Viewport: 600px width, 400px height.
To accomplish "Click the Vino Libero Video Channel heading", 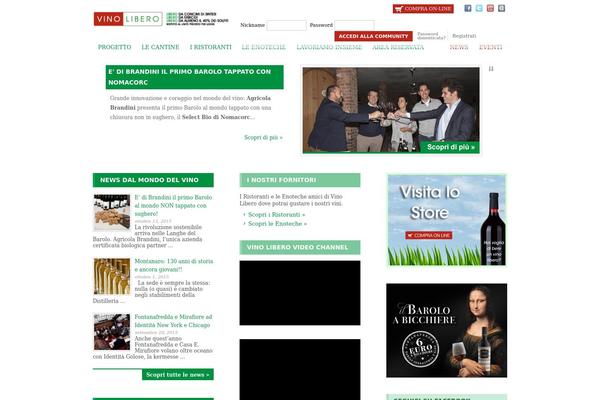I will click(x=300, y=247).
